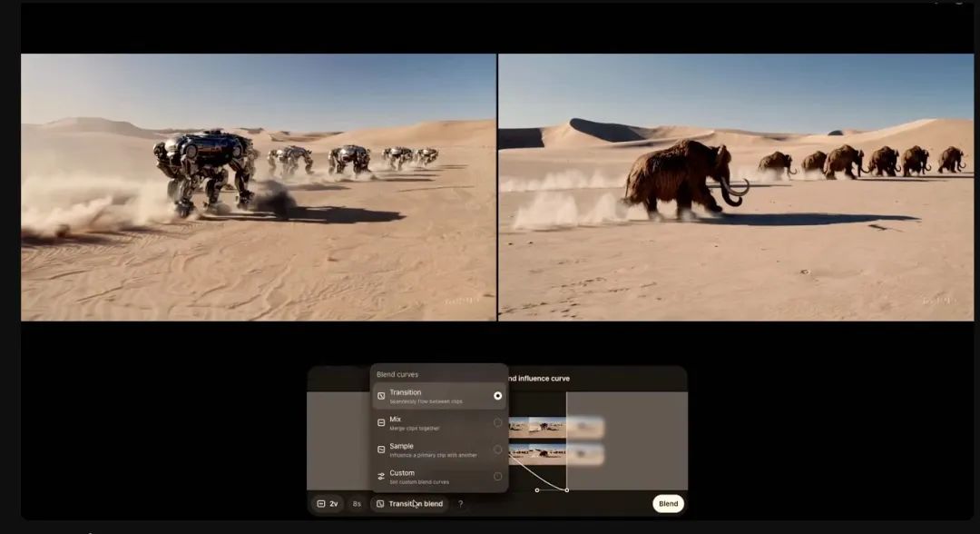
Task: Click the Custom sliders icon in the menu
Action: click(x=381, y=476)
